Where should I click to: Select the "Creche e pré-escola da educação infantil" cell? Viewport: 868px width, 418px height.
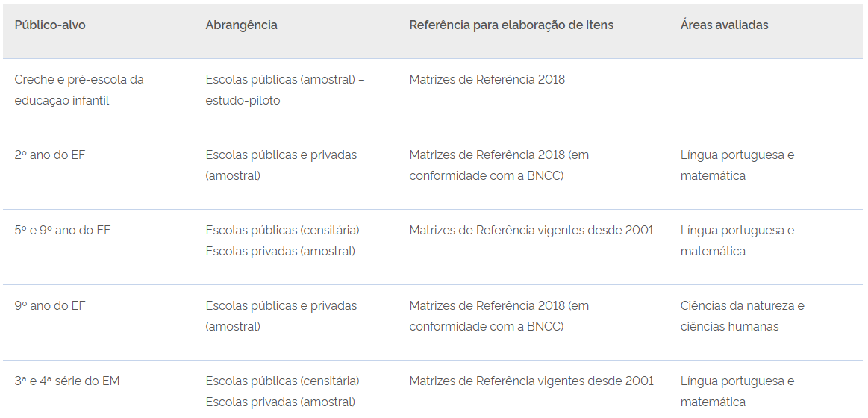click(79, 90)
